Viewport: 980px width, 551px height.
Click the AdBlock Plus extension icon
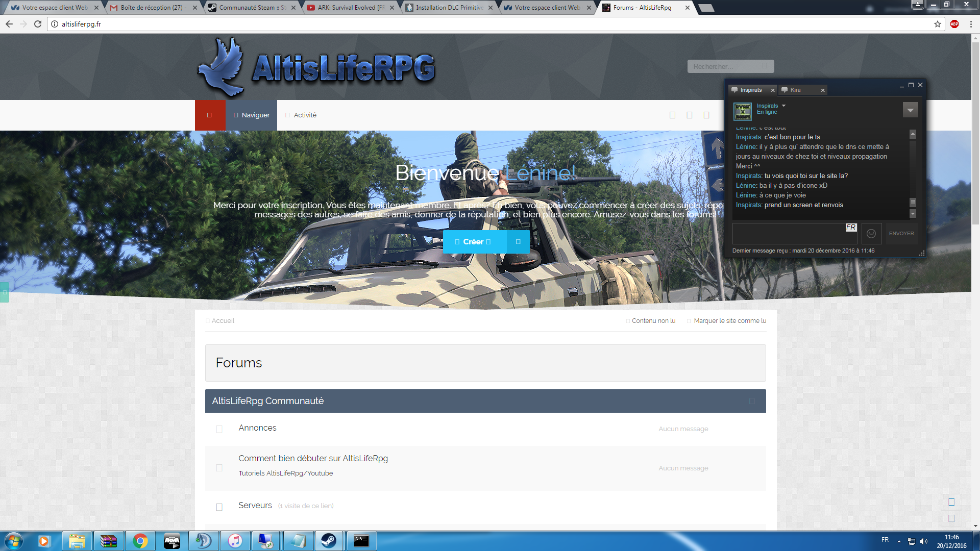tap(954, 24)
